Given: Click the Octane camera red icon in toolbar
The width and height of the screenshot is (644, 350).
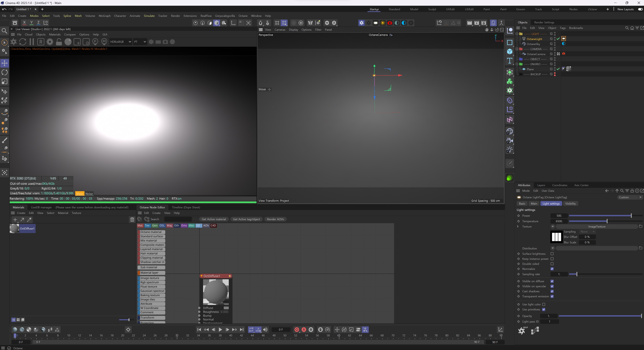Looking at the screenshot, I should [x=390, y=23].
